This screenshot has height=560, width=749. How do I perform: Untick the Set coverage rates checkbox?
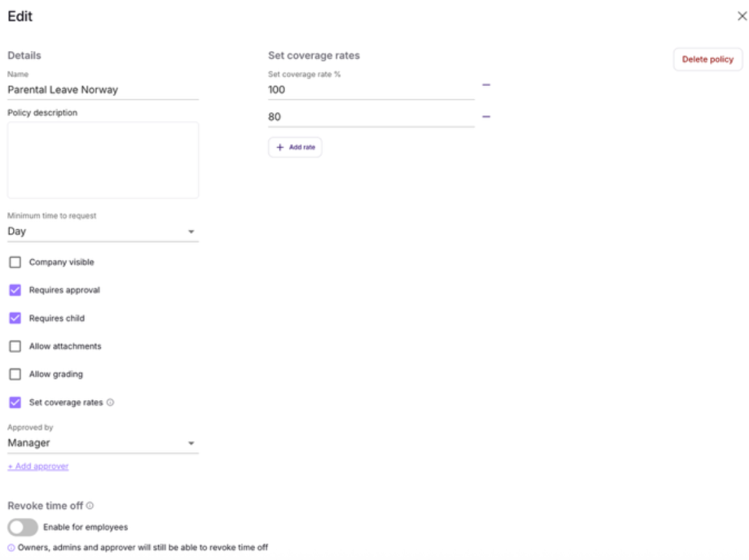pyautogui.click(x=15, y=403)
